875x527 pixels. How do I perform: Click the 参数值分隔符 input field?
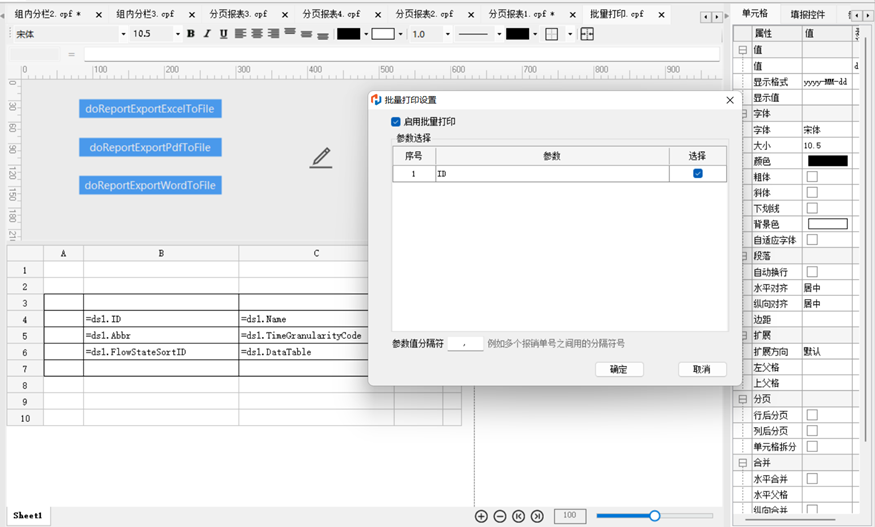[x=465, y=343]
